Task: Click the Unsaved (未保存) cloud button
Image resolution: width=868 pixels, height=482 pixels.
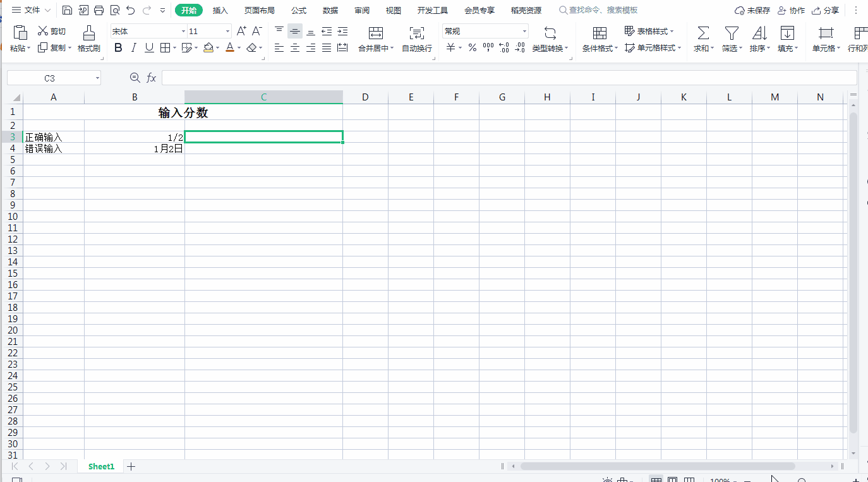Action: 752,10
